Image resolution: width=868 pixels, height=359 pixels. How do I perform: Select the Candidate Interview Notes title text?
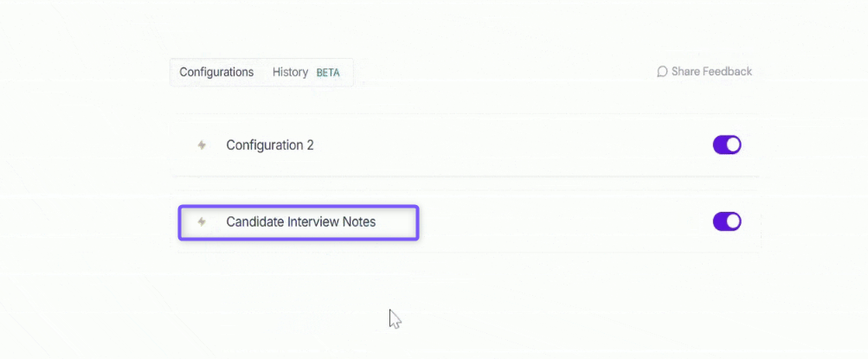point(301,221)
